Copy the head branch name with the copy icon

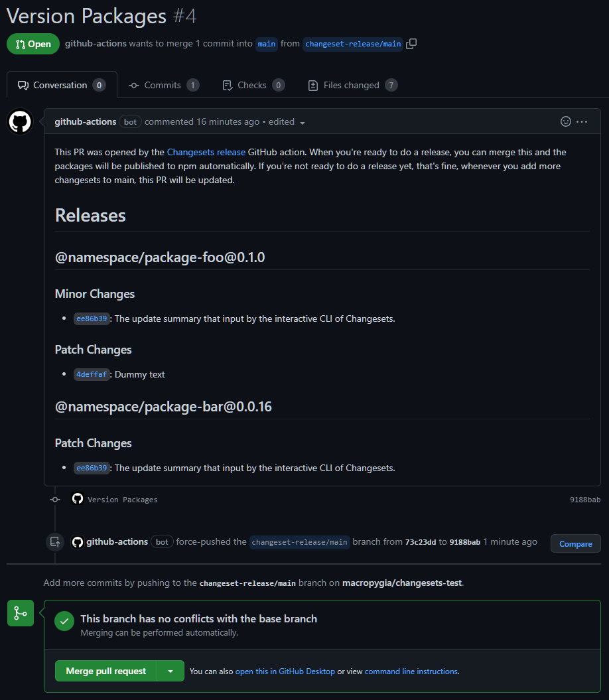click(411, 44)
